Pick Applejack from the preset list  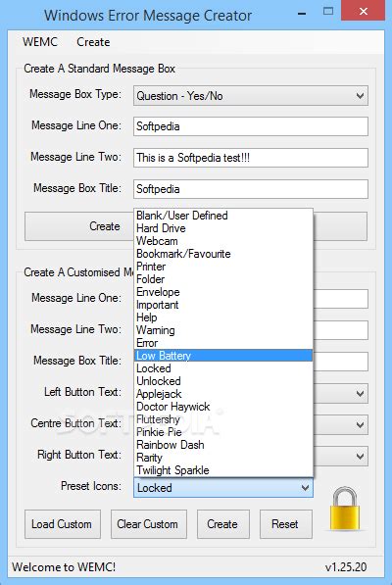tap(223, 394)
